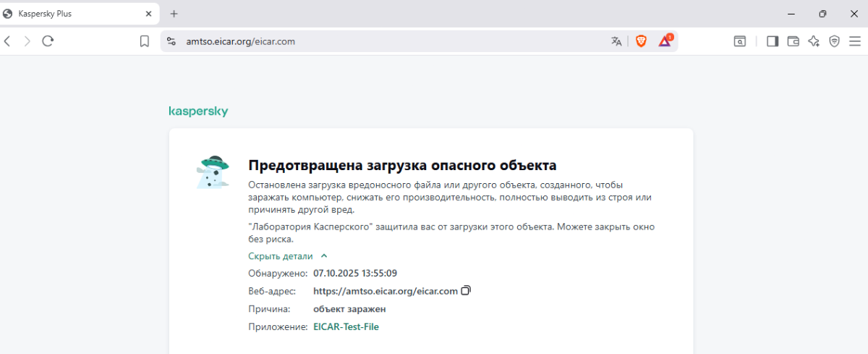The image size is (868, 354).
Task: Restore down the browser window
Action: tap(822, 14)
